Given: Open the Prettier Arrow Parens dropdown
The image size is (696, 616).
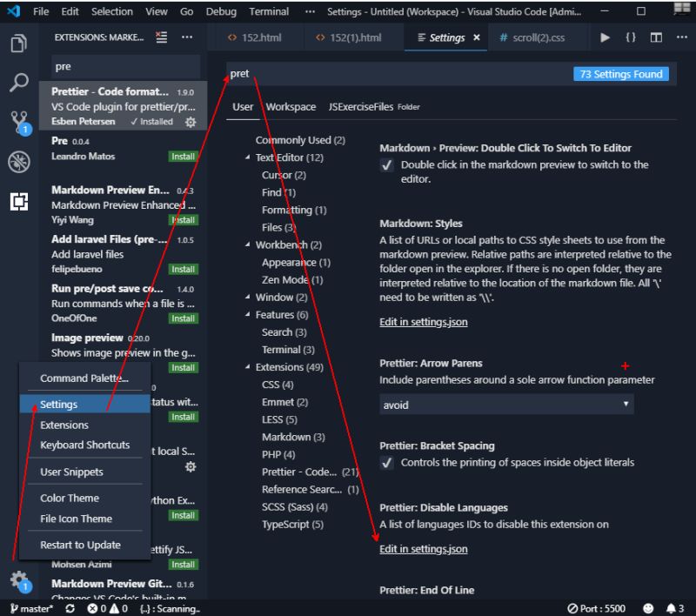Looking at the screenshot, I should pyautogui.click(x=507, y=405).
